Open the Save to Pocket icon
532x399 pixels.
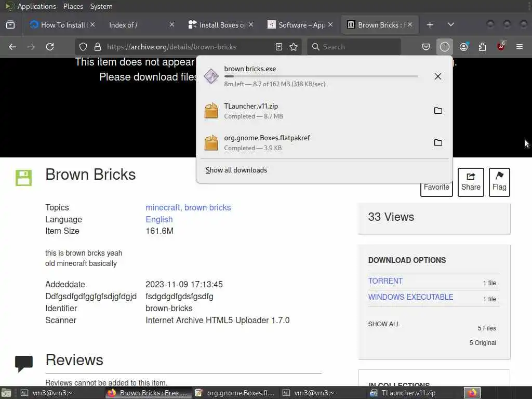pyautogui.click(x=426, y=47)
